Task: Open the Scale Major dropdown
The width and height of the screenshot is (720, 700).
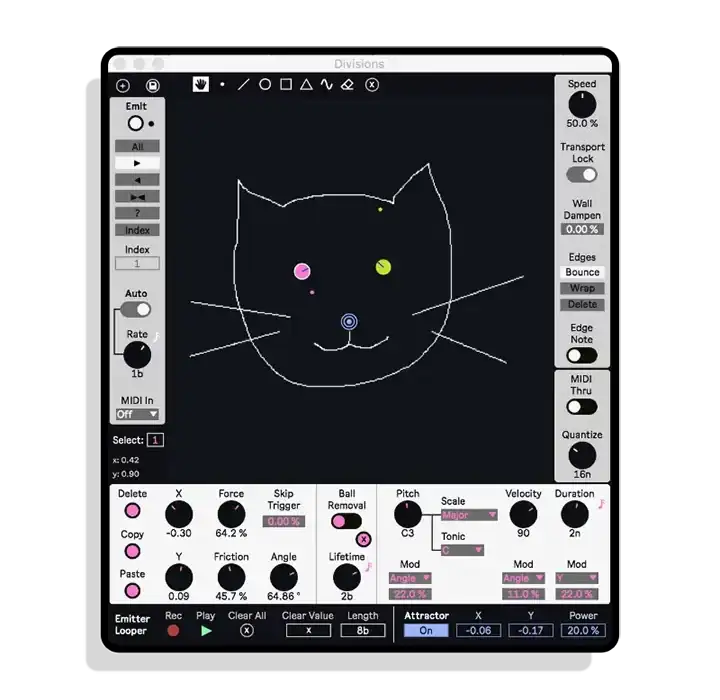Action: [469, 515]
